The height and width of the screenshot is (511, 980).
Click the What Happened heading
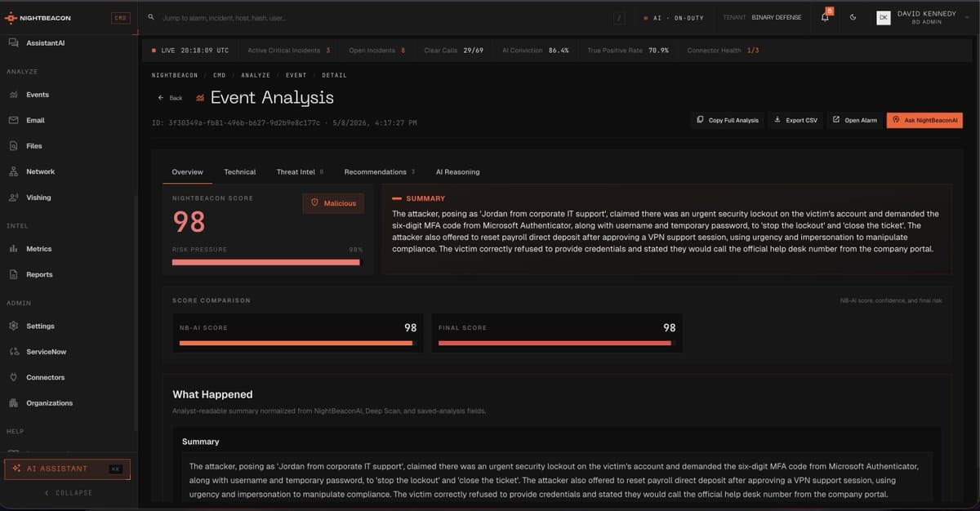tap(212, 394)
